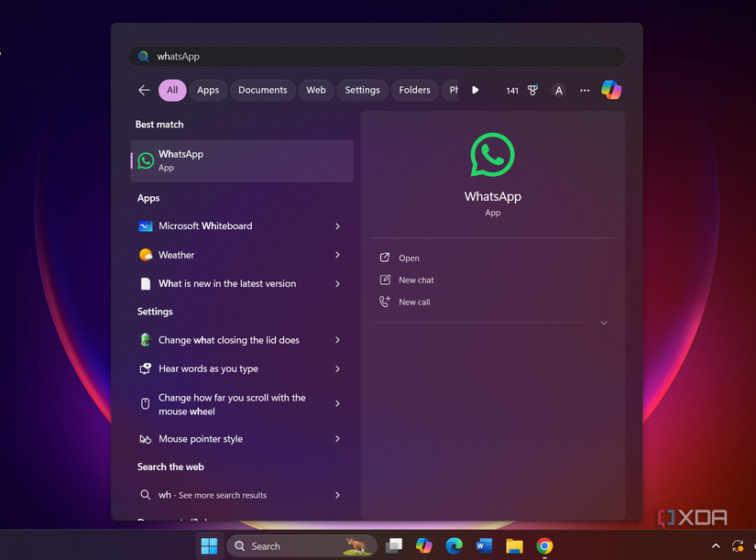756x560 pixels.
Task: Launch Microsoft Edge from the taskbar
Action: 454,545
